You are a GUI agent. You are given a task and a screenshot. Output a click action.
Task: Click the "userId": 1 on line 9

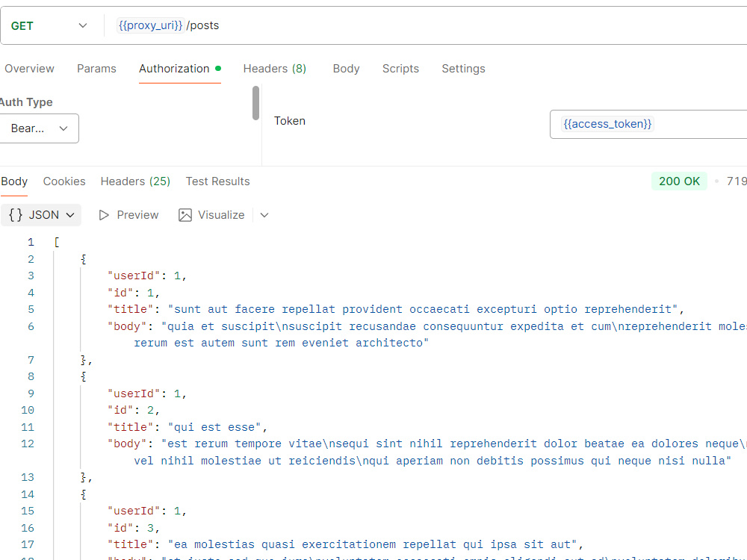[146, 393]
